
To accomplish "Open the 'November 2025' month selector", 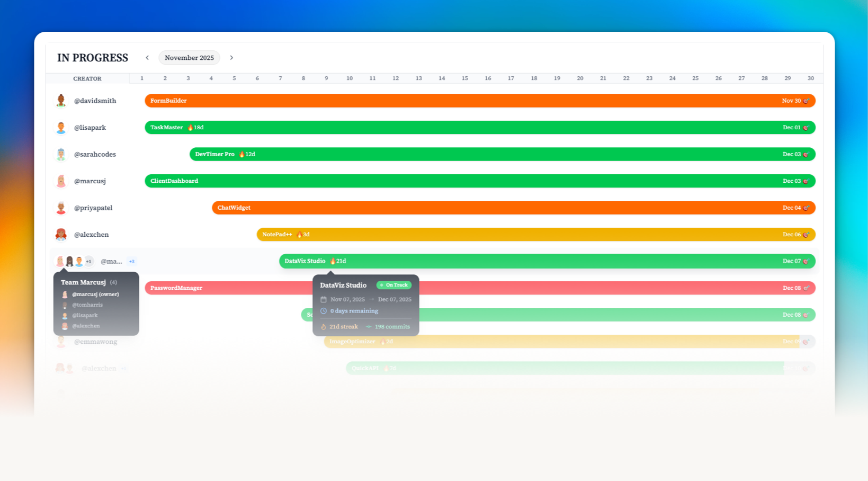I will (189, 58).
